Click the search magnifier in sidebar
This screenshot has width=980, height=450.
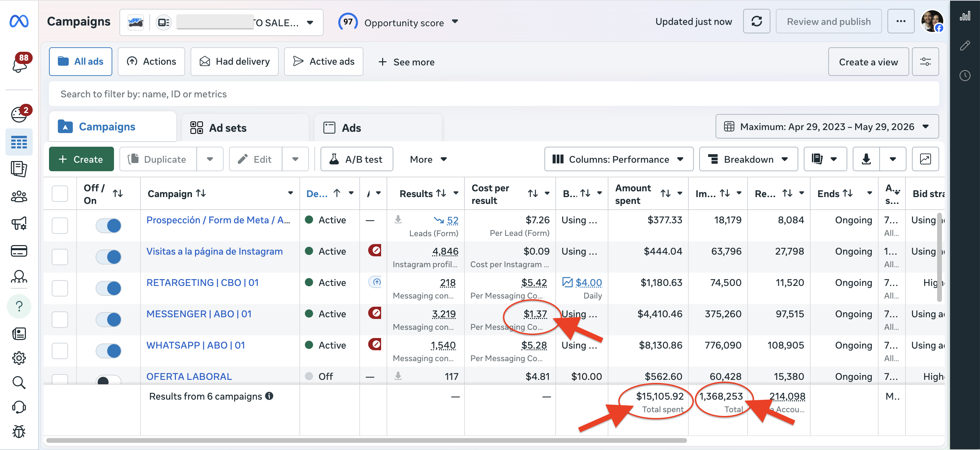tap(19, 382)
